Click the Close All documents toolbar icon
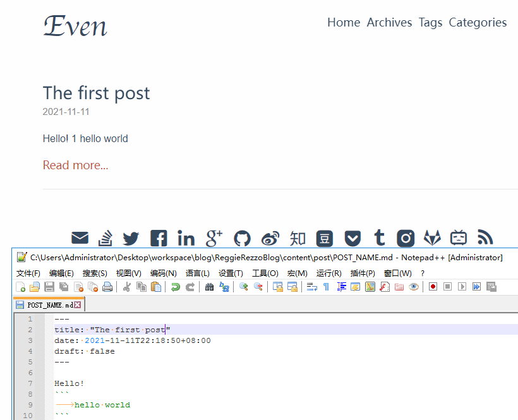This screenshot has width=518, height=420. 93,287
